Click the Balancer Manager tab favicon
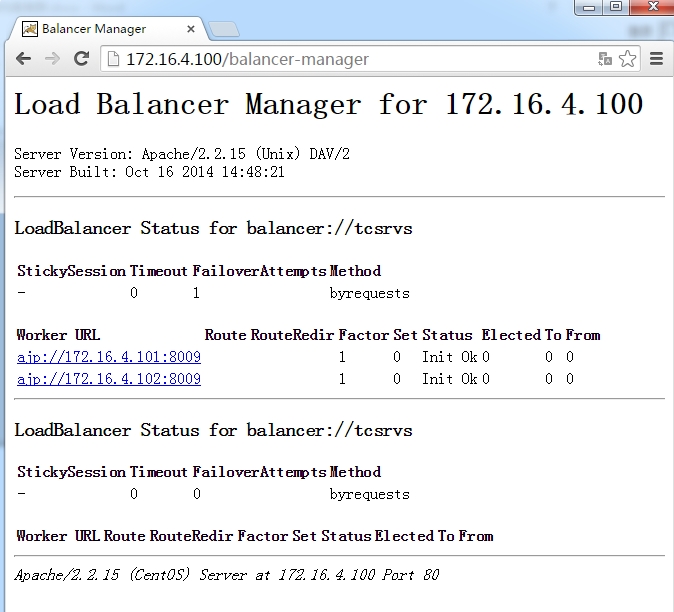This screenshot has width=674, height=612. (30, 29)
